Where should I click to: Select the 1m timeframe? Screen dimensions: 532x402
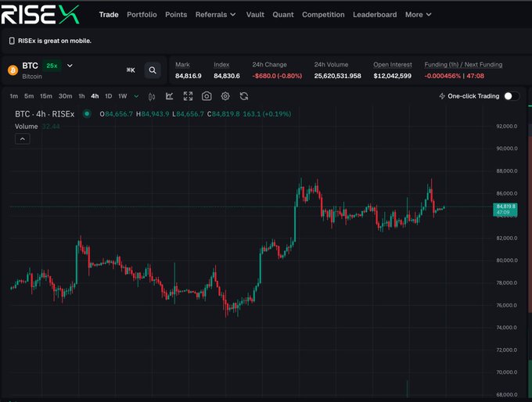tap(14, 96)
